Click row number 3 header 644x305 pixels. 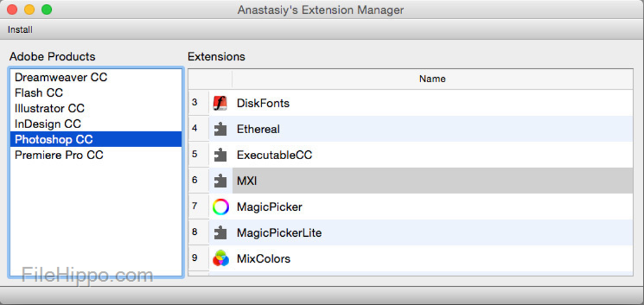coord(199,103)
